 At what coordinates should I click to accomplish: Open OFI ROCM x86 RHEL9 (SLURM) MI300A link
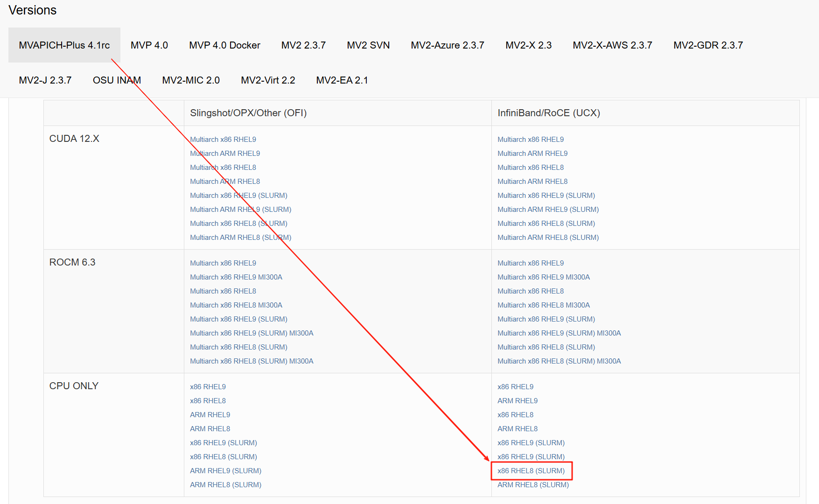pos(252,333)
